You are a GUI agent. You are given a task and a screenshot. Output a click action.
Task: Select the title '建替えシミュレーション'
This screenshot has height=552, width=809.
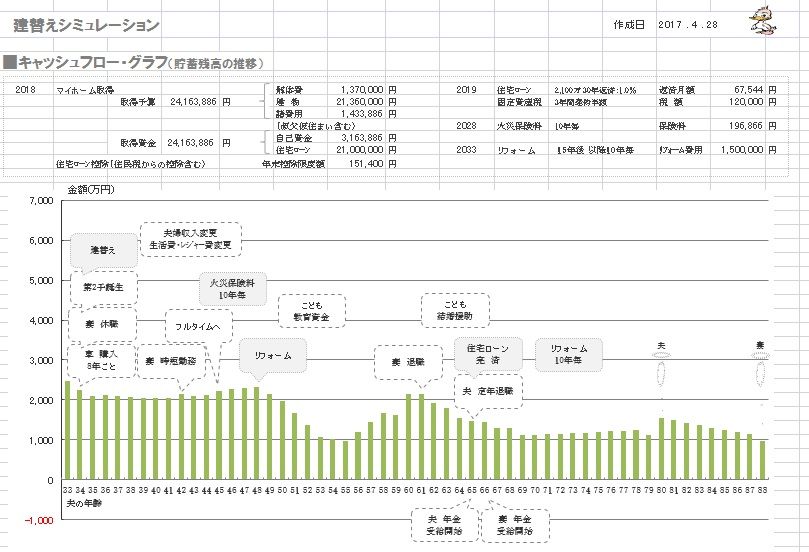(x=86, y=25)
